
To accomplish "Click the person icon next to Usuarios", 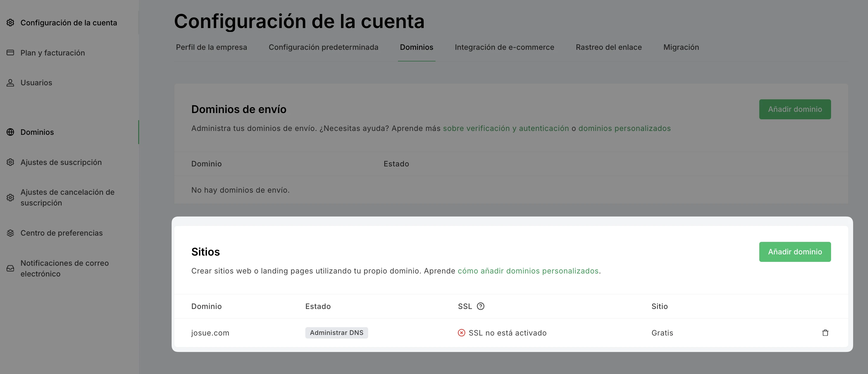I will pos(10,83).
